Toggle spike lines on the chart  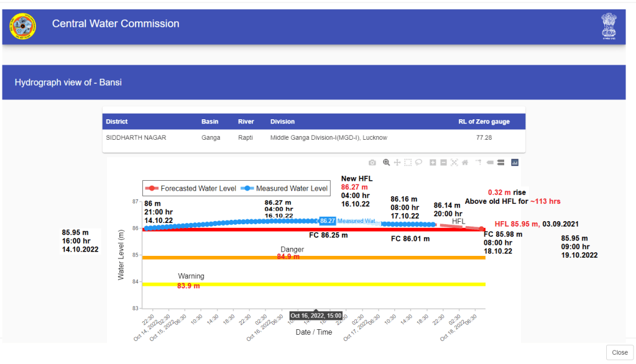[479, 163]
